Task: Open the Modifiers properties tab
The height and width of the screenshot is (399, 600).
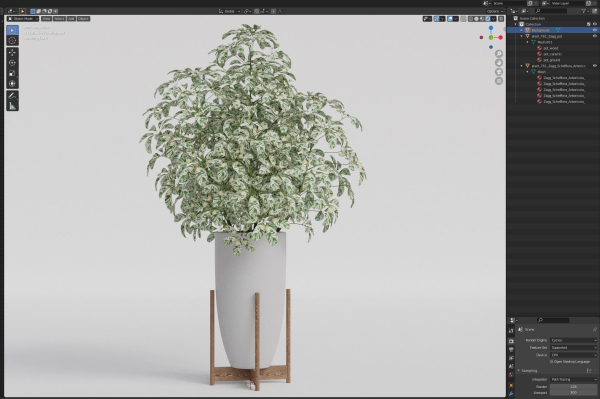Action: tap(511, 394)
